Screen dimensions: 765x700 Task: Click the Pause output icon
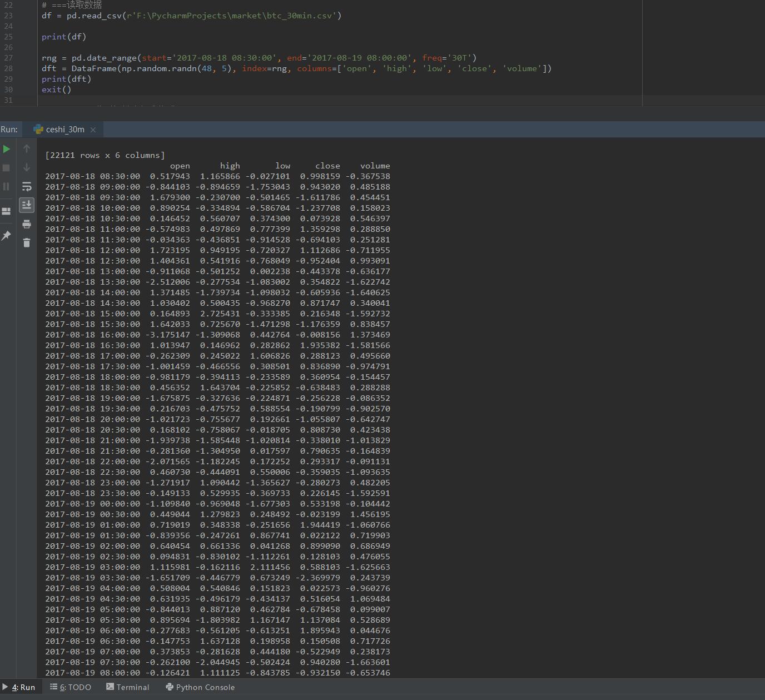[x=7, y=186]
